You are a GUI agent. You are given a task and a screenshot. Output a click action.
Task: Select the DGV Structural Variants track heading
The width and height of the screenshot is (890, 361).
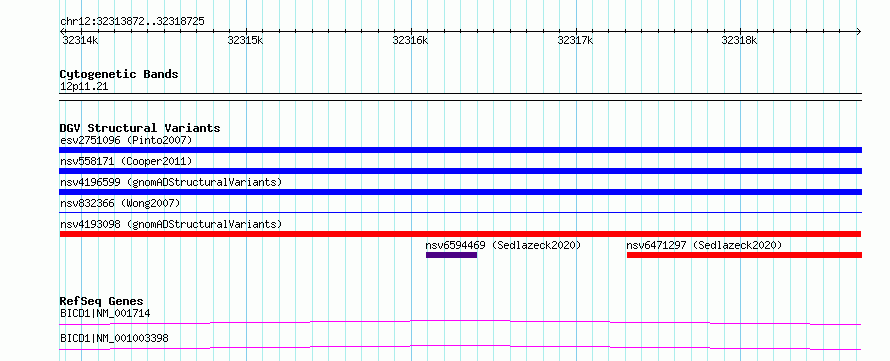[x=140, y=128]
